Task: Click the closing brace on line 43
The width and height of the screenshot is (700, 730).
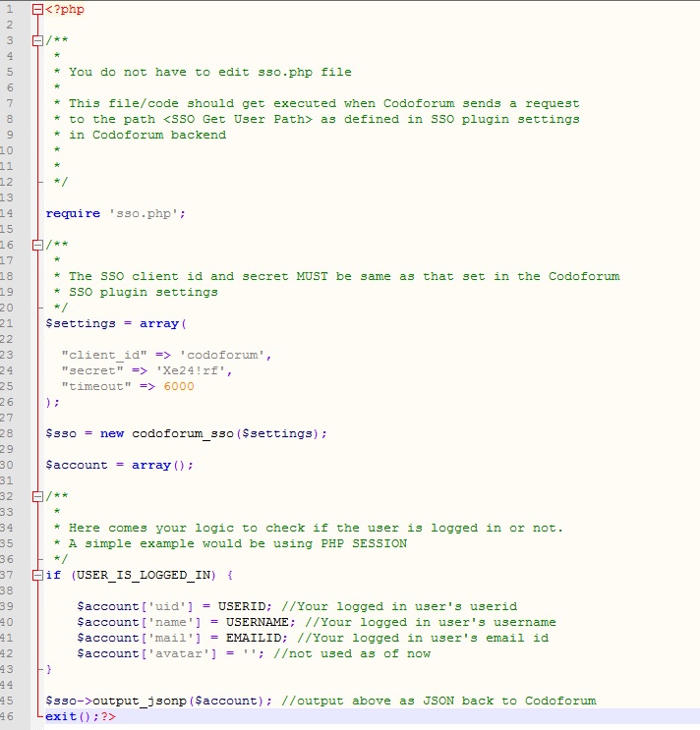Action: tap(49, 669)
